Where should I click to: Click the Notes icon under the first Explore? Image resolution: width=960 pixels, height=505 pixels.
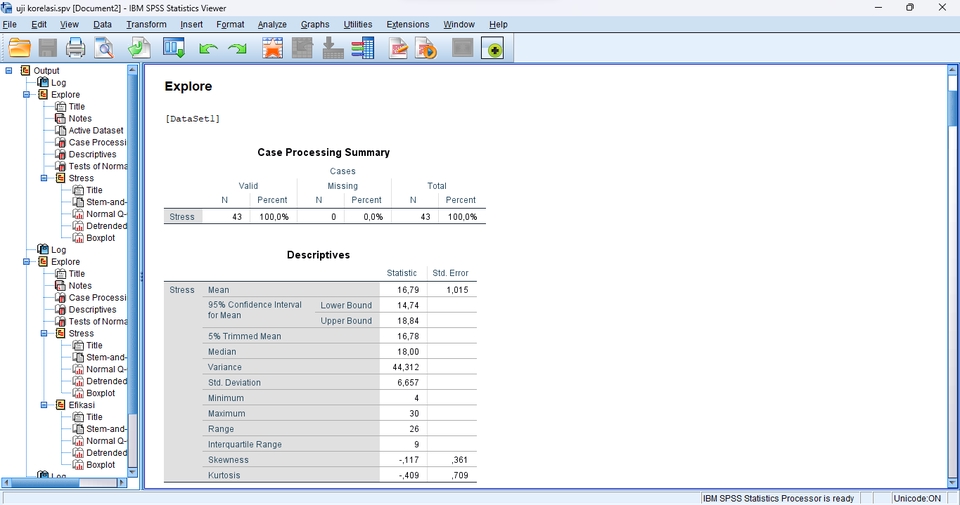pyautogui.click(x=60, y=119)
